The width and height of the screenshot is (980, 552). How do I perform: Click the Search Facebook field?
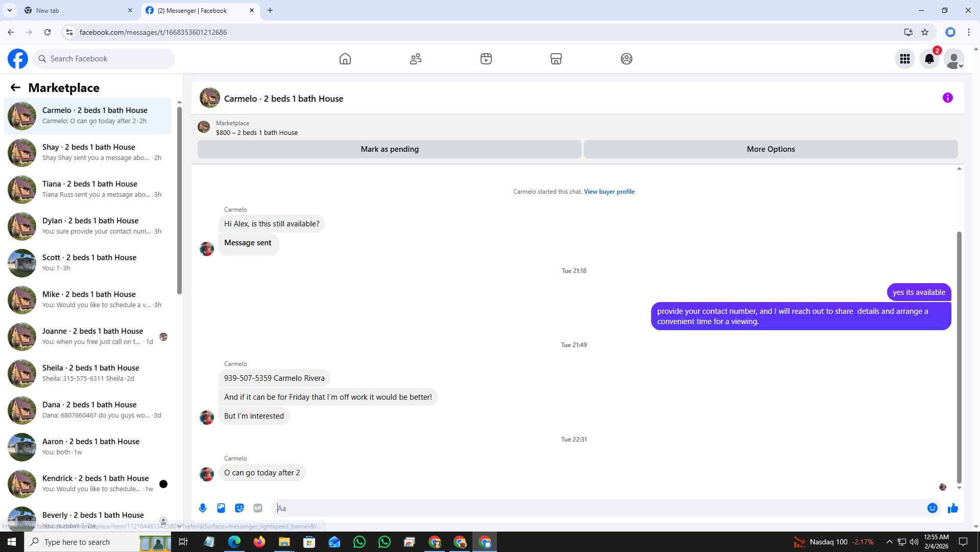(x=104, y=59)
